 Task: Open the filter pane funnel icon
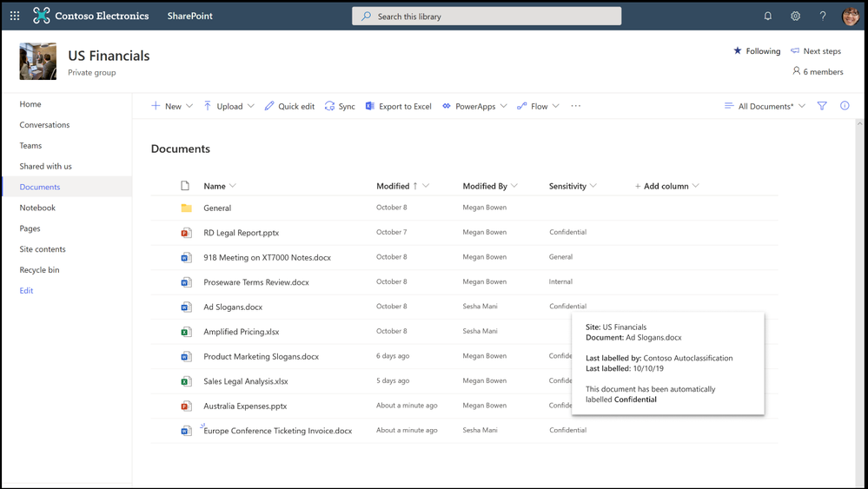point(822,106)
